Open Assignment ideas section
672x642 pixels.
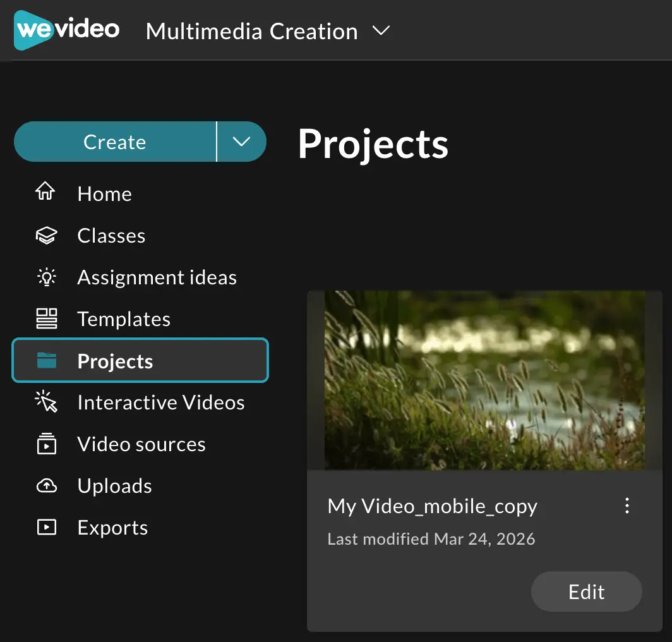coord(157,277)
